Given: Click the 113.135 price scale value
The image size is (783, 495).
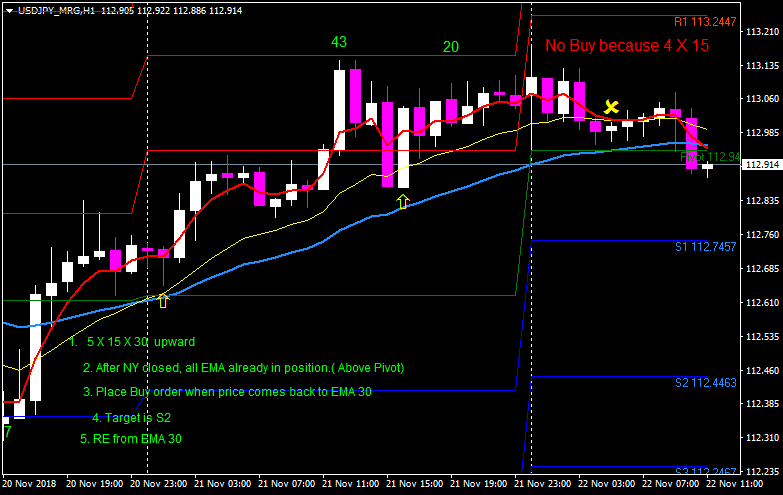Looking at the screenshot, I should [x=762, y=66].
